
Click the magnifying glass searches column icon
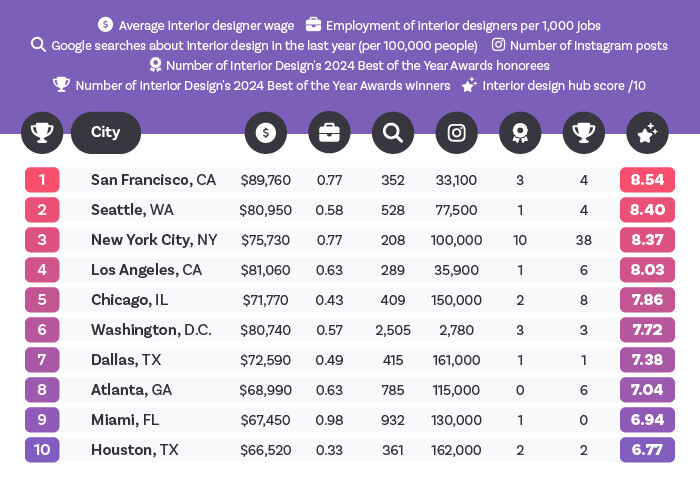[393, 132]
